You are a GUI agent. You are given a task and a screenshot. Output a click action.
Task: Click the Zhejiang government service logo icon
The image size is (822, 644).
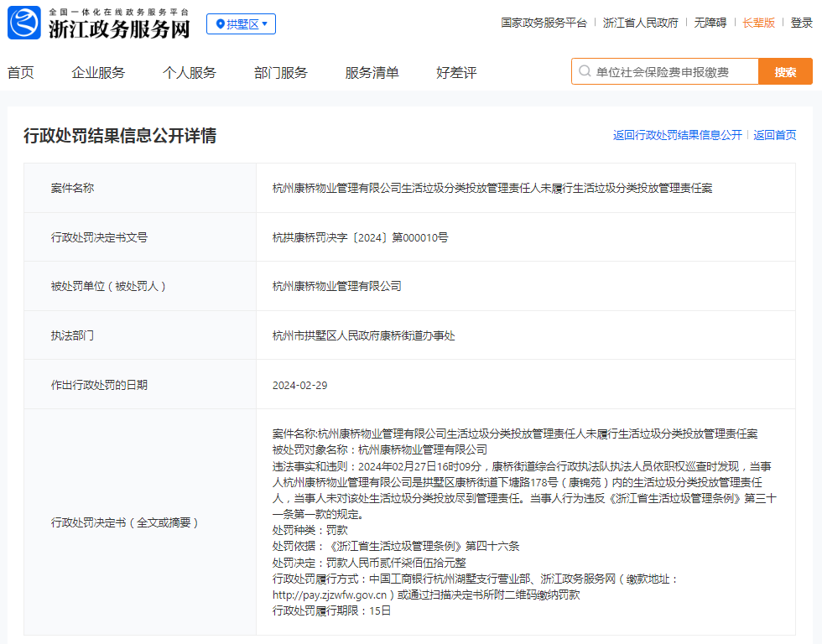24,23
